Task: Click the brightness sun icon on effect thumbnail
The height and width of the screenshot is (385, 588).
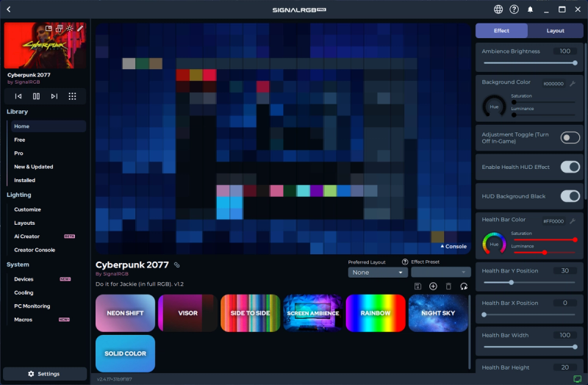Action: 69,29
